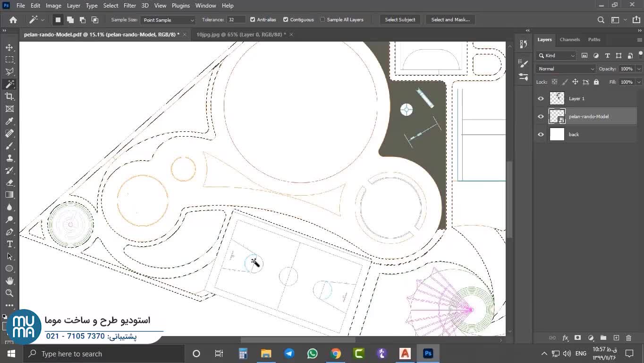
Task: Select the Move tool
Action: pyautogui.click(x=9, y=47)
